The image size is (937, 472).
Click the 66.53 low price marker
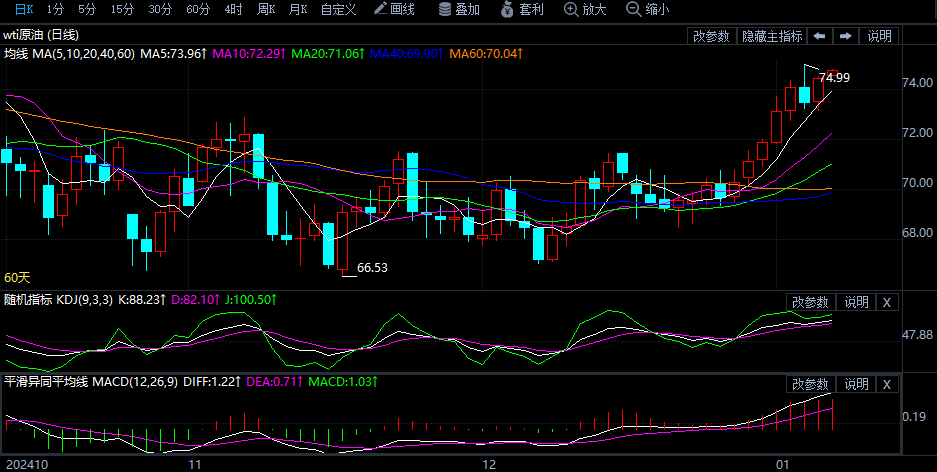pos(372,268)
